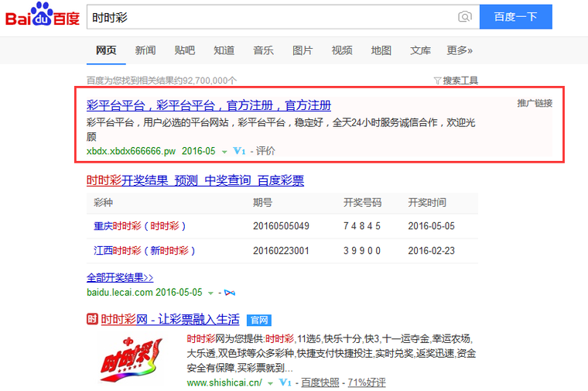Viewport: 588px width, 391px height.
Task: Click the Baidu logo
Action: (43, 15)
